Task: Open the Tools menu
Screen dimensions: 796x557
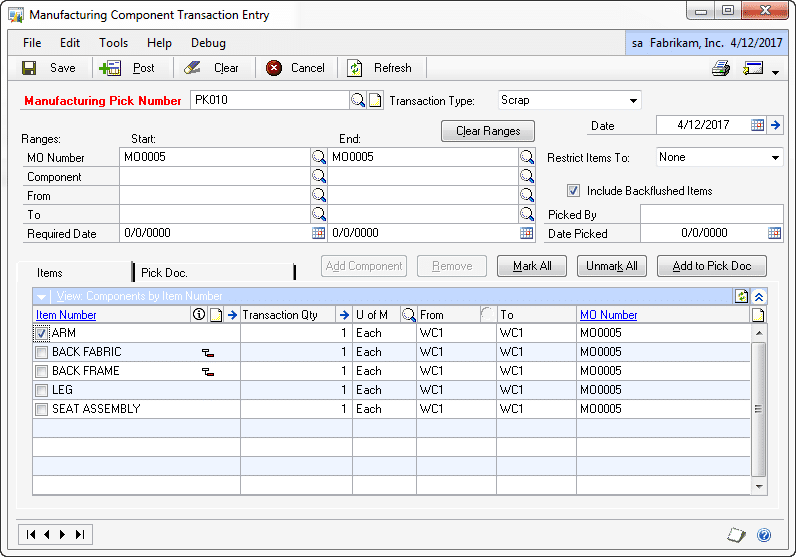Action: (x=113, y=43)
